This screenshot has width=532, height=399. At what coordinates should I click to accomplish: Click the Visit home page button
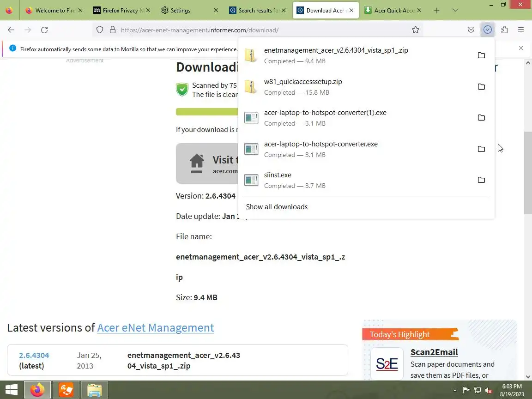point(207,163)
